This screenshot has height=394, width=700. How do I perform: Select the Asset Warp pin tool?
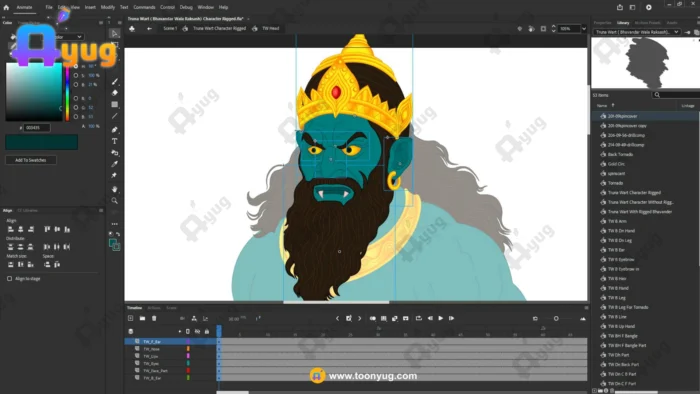(115, 175)
